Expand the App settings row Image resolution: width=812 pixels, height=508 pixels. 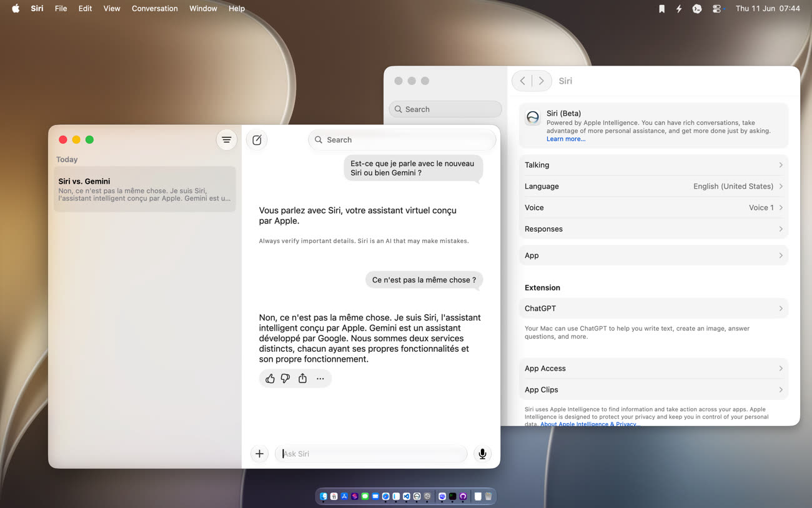point(653,256)
